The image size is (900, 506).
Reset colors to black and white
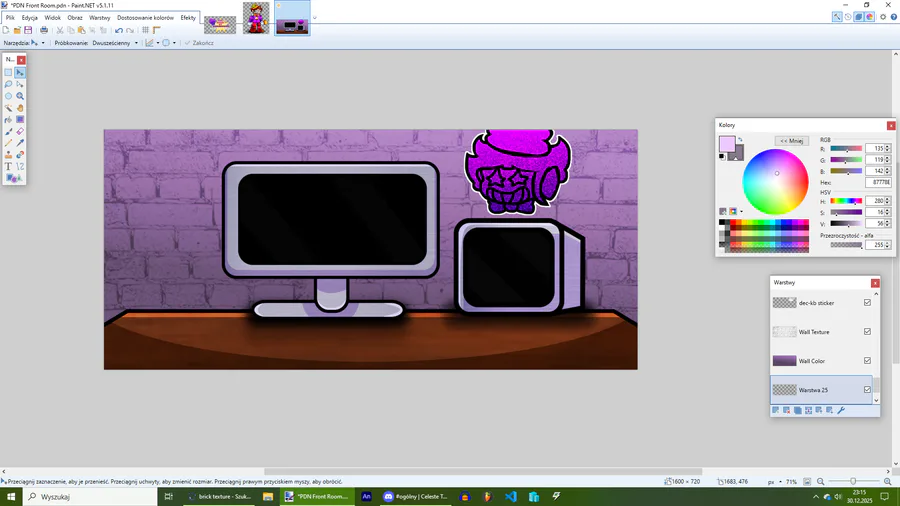(x=722, y=157)
